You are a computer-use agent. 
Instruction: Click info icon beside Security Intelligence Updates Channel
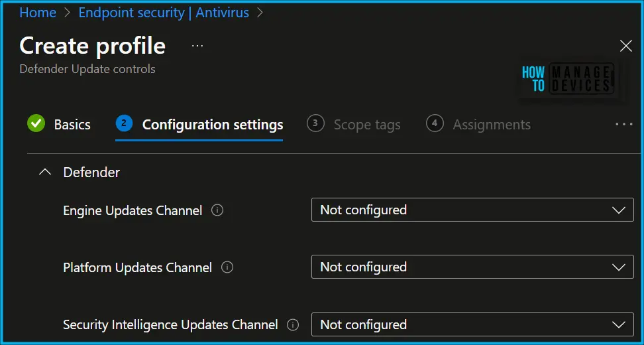(293, 325)
